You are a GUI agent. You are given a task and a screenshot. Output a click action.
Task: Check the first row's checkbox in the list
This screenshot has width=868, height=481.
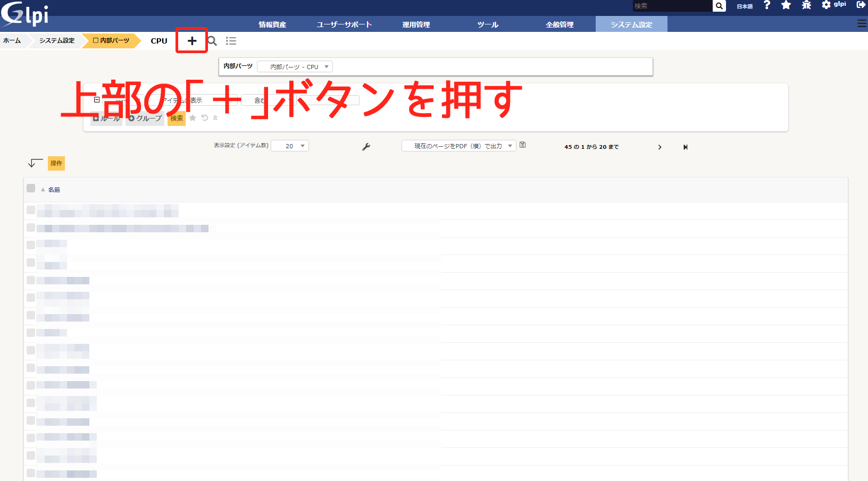[31, 210]
